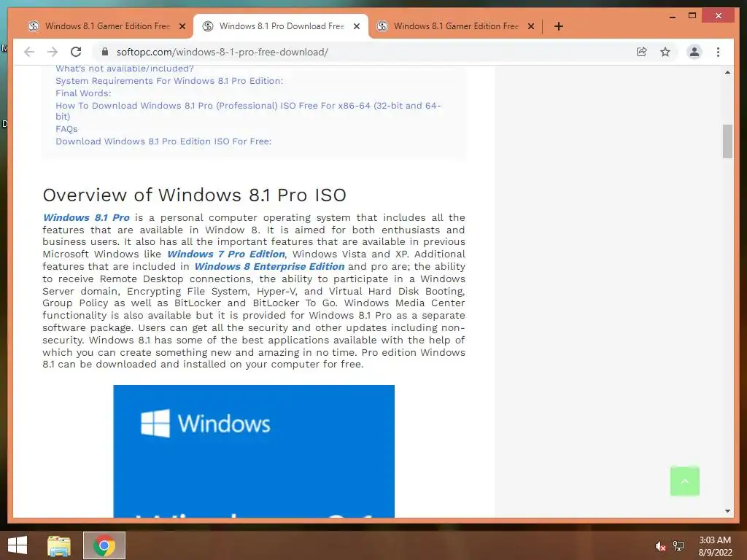Reload the current page
Viewport: 747px width, 560px height.
tap(76, 52)
